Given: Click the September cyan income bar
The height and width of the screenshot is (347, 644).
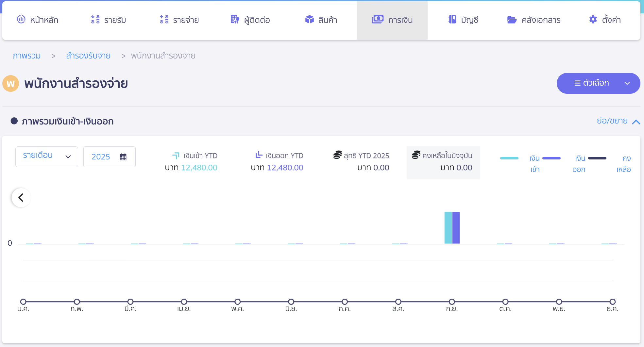Looking at the screenshot, I should coord(448,228).
